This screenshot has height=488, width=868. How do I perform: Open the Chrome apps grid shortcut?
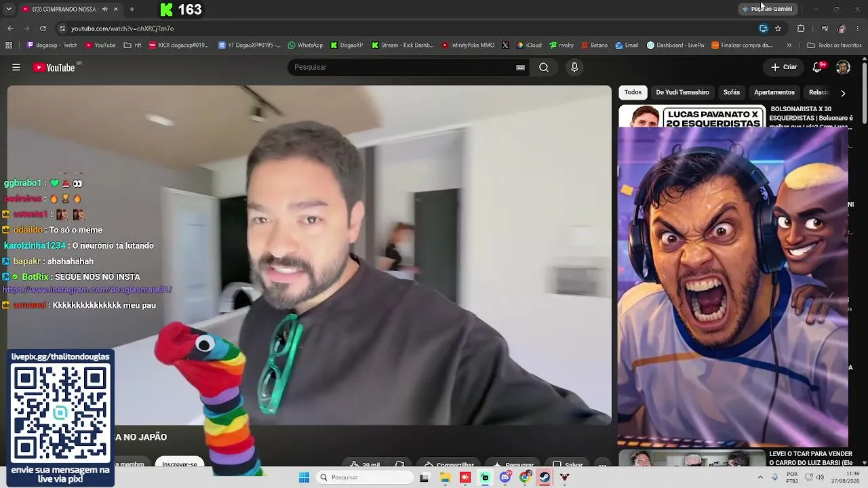(9, 45)
